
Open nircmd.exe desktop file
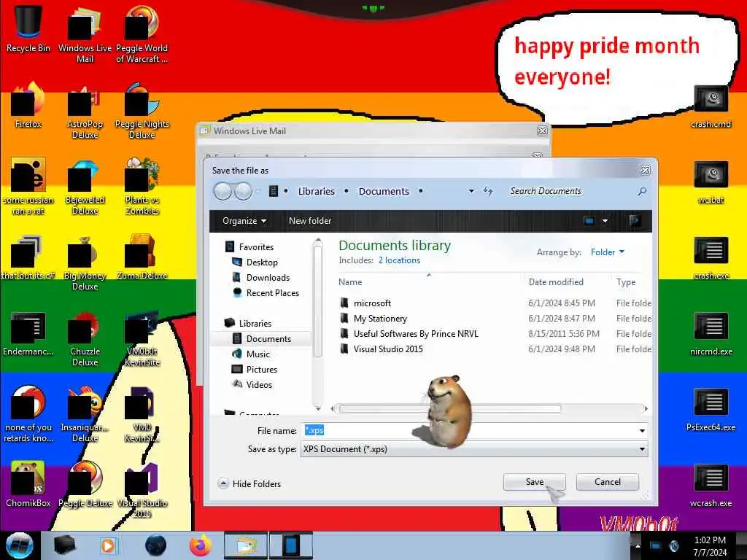tap(711, 333)
